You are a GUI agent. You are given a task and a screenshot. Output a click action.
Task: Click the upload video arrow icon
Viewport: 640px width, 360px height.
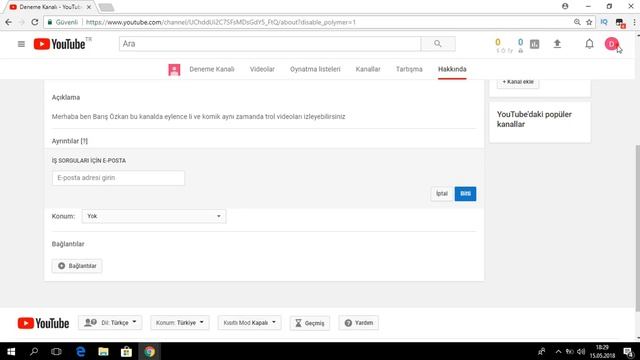pyautogui.click(x=557, y=44)
